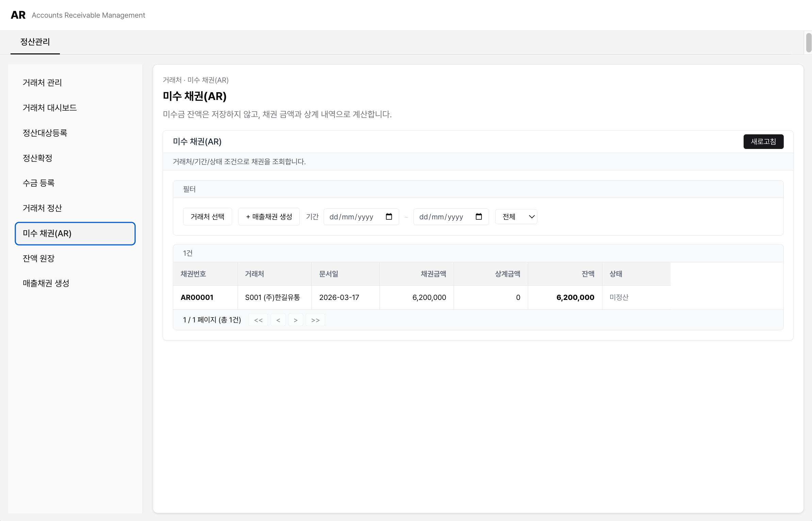Open the start date calendar picker
This screenshot has height=521, width=812.
[x=389, y=217]
